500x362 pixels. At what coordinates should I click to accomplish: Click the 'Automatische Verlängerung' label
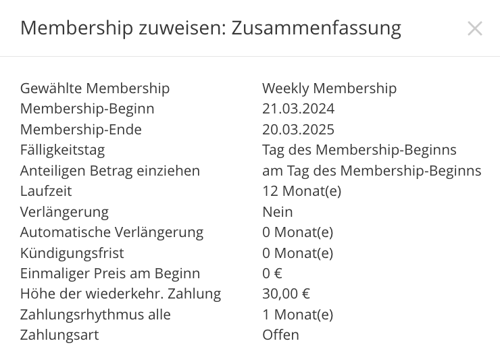pyautogui.click(x=112, y=233)
